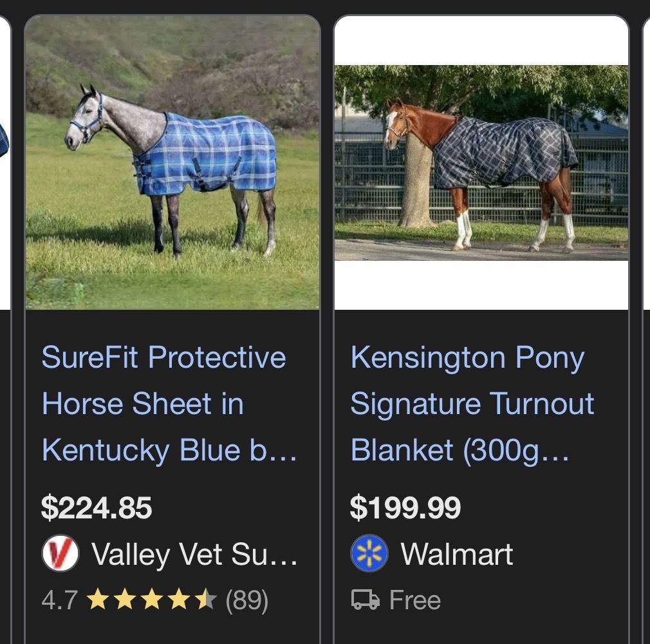Select the $224.85 price
Screen dimensions: 650x644
coord(97,508)
